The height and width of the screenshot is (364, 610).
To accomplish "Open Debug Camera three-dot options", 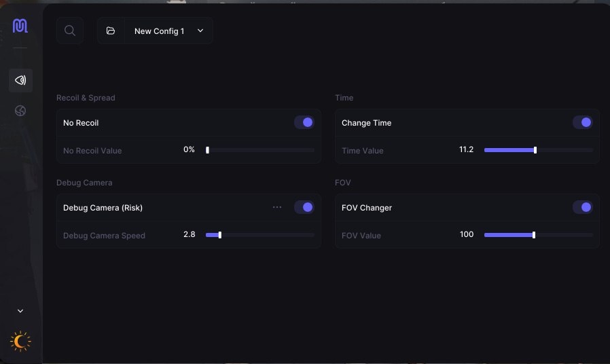I will (x=277, y=207).
